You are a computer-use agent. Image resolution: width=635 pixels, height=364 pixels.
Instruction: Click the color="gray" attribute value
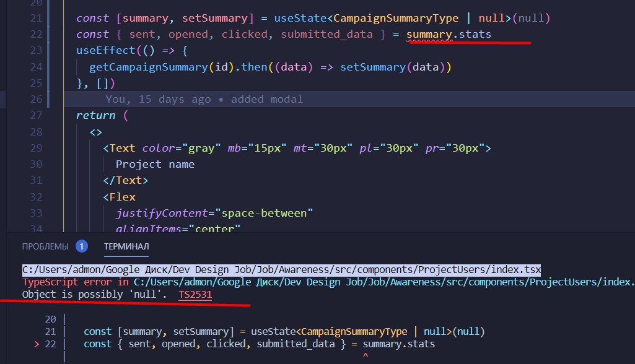(x=201, y=148)
